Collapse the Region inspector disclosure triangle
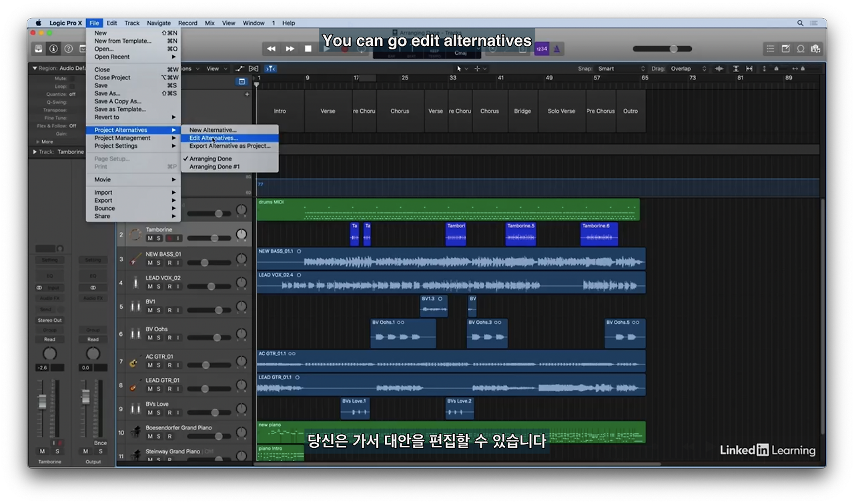Image resolution: width=854 pixels, height=504 pixels. (x=35, y=69)
